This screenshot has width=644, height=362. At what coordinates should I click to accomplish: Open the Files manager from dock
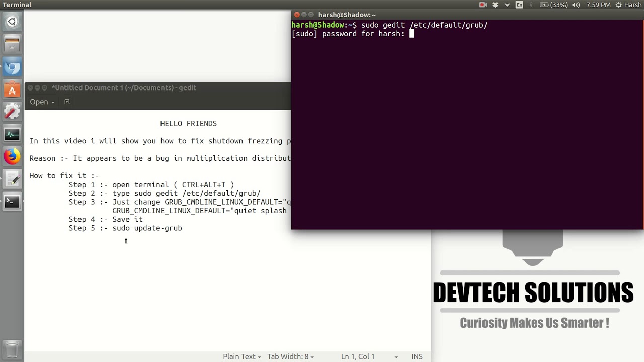pos(12,45)
